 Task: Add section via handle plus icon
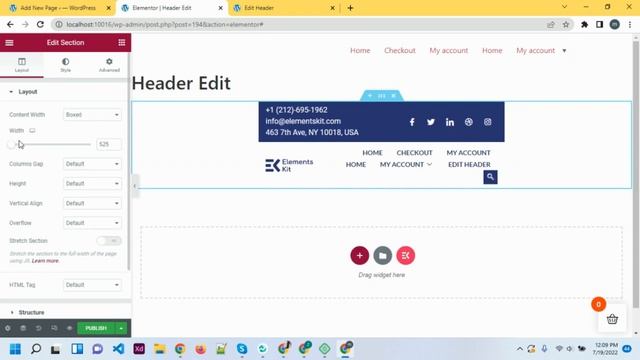[x=370, y=96]
